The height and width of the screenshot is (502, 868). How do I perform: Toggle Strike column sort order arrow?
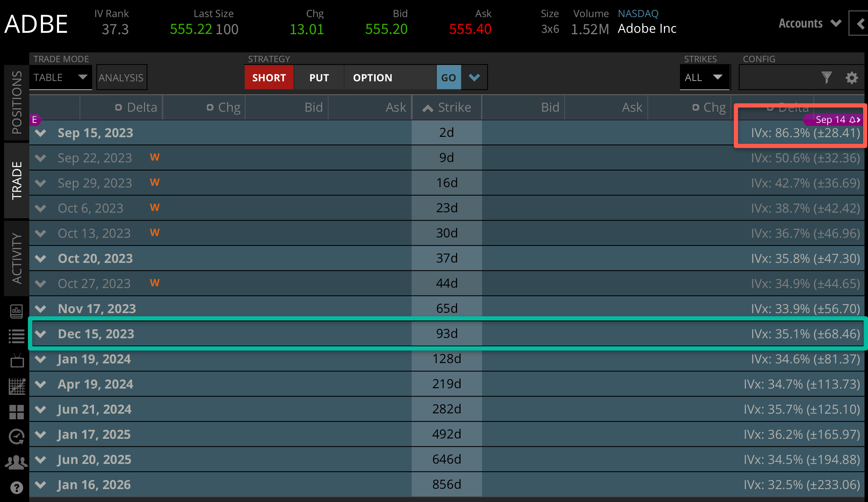click(428, 108)
